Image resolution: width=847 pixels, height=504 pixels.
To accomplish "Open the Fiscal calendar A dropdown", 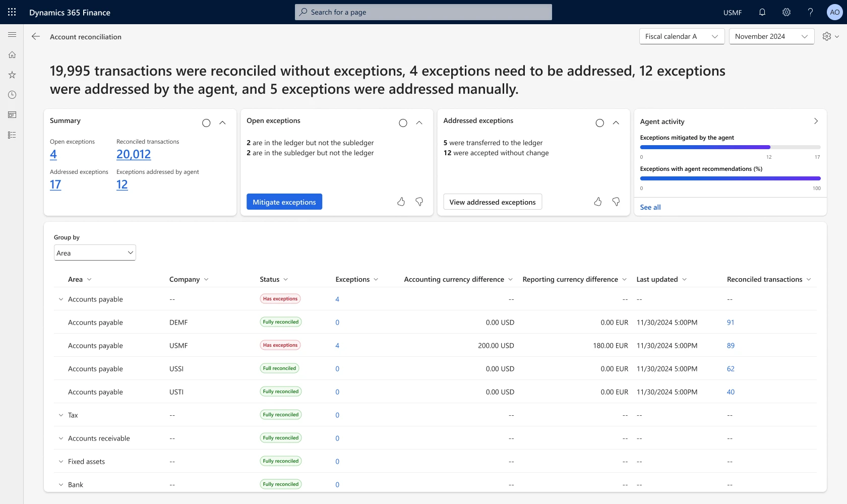I will pyautogui.click(x=682, y=36).
